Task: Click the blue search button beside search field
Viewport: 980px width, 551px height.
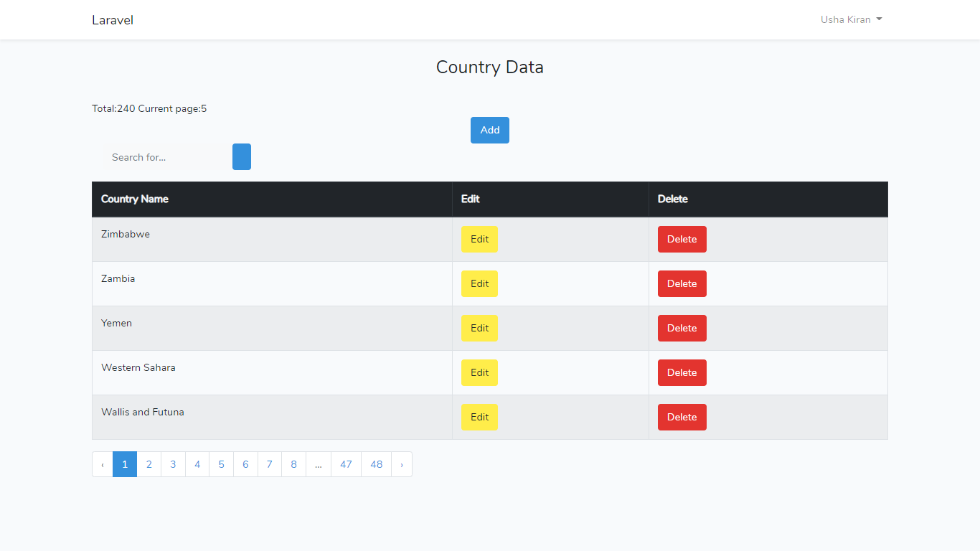Action: point(242,157)
